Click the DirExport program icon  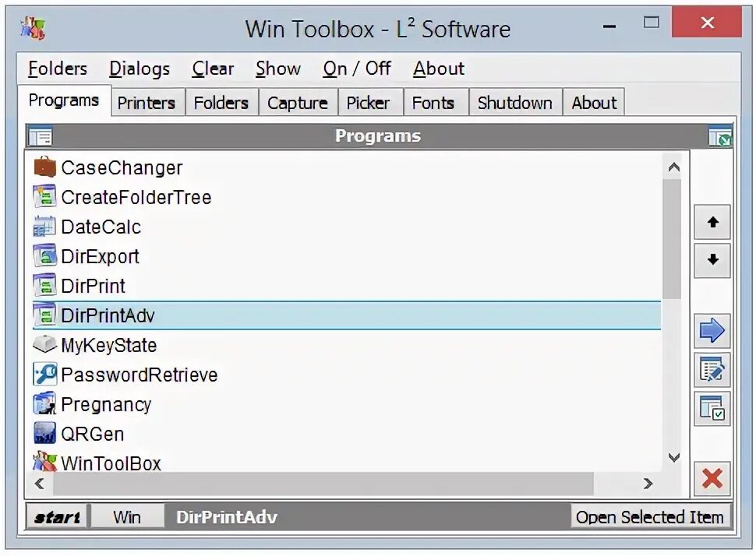tap(45, 256)
